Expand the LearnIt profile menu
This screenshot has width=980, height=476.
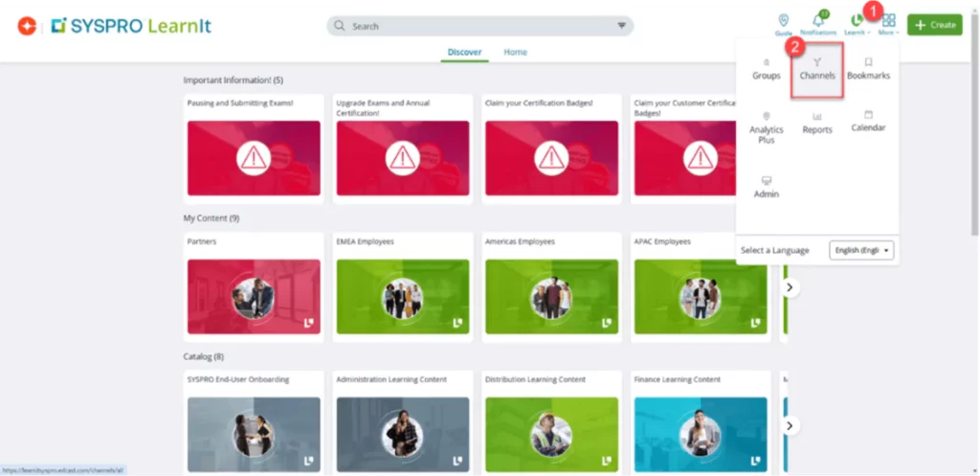pos(855,24)
